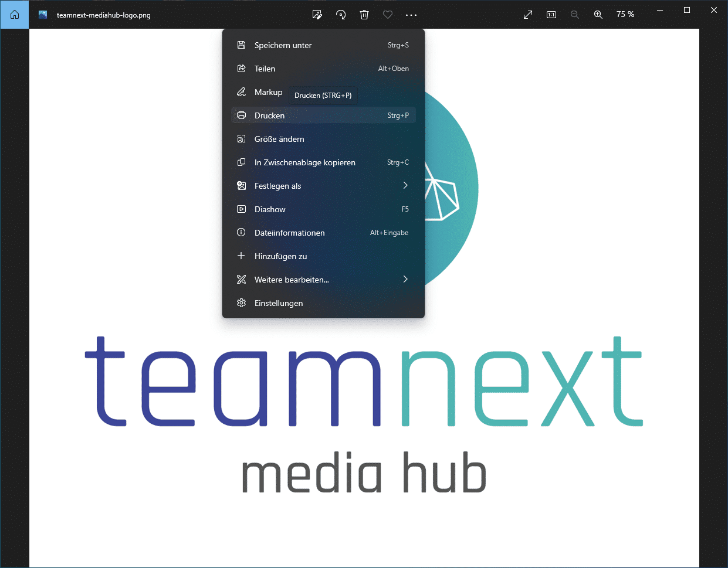
Task: Choose Speichern unter from the menu
Action: 323,45
